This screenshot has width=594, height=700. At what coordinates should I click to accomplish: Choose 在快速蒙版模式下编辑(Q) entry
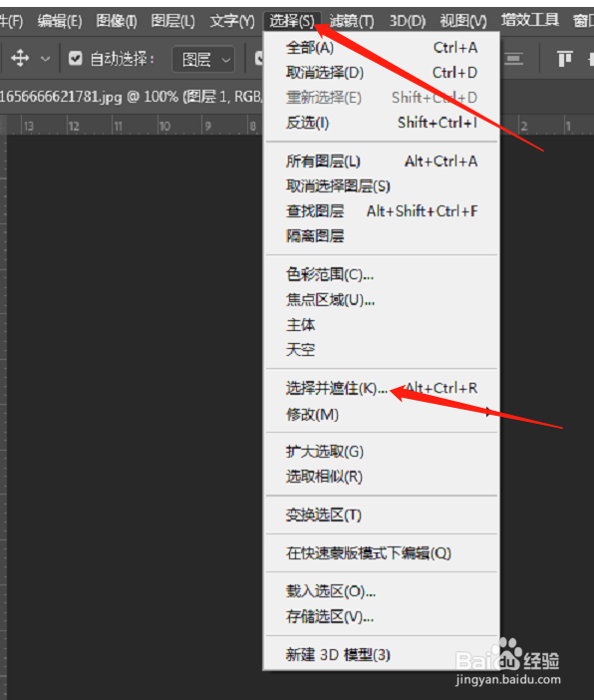coord(382,553)
